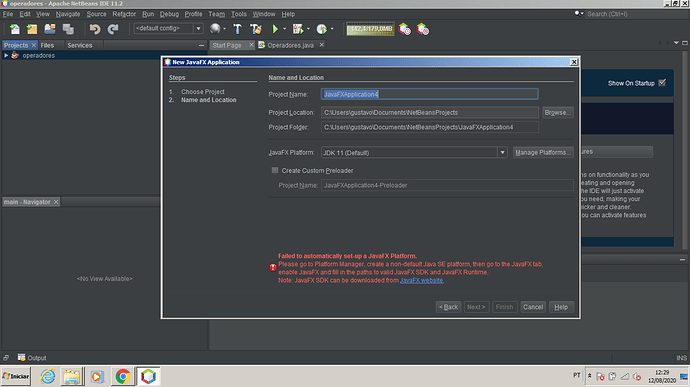The width and height of the screenshot is (690, 387).
Task: Click the Save All toolbar icon
Action: 68,29
